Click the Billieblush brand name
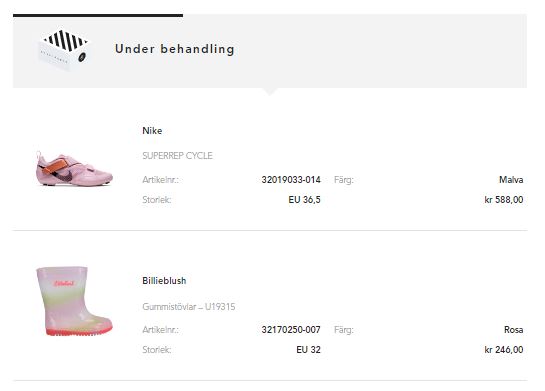 164,280
